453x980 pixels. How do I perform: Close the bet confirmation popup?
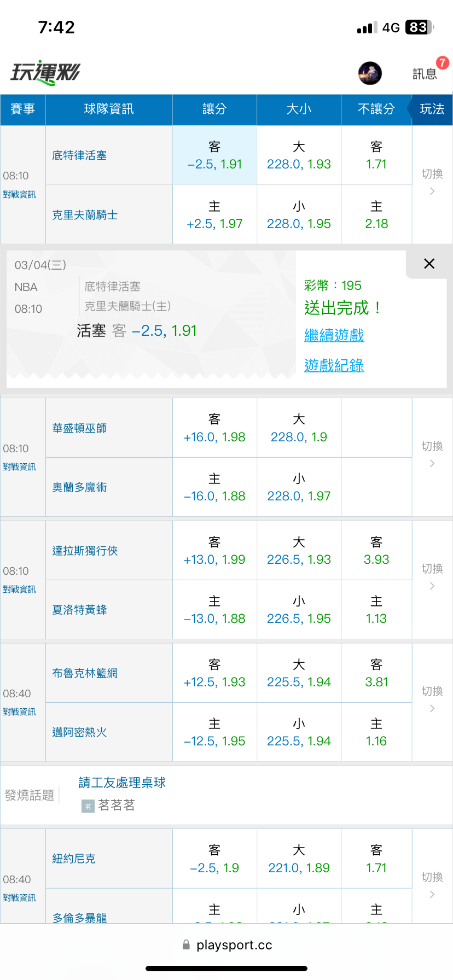click(x=429, y=264)
